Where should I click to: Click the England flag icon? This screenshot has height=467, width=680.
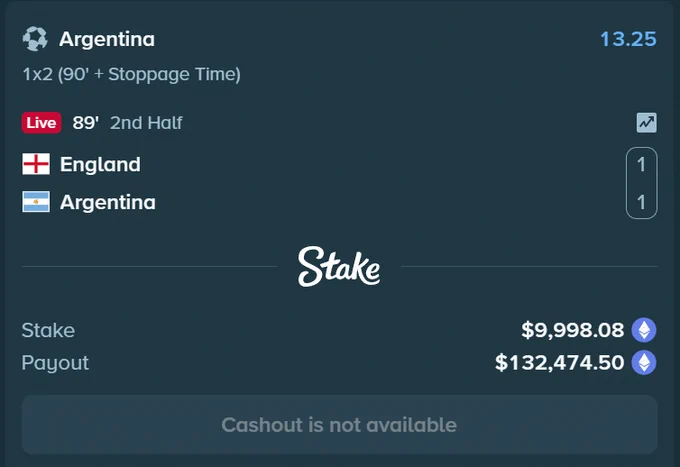coord(36,164)
